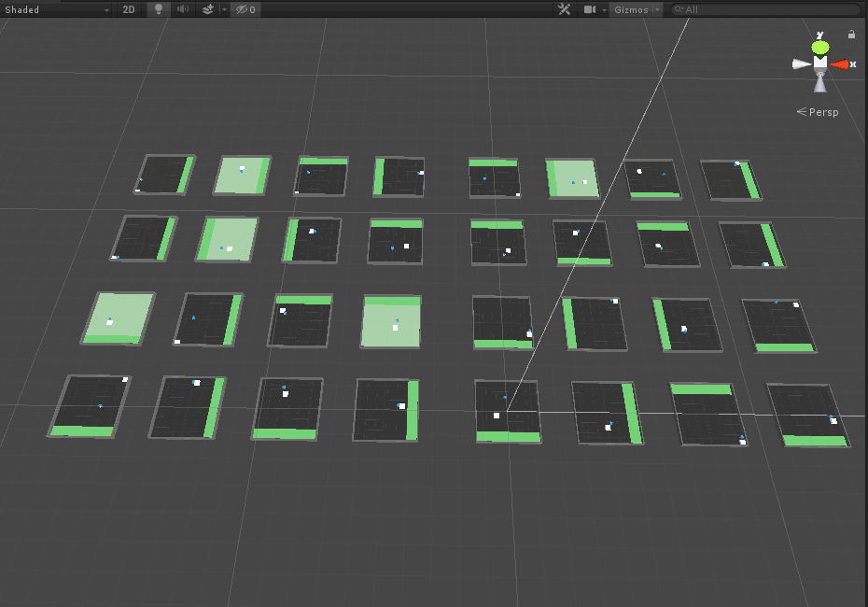Toggle scene effects layers icon
Image resolution: width=868 pixels, height=607 pixels.
coord(207,9)
